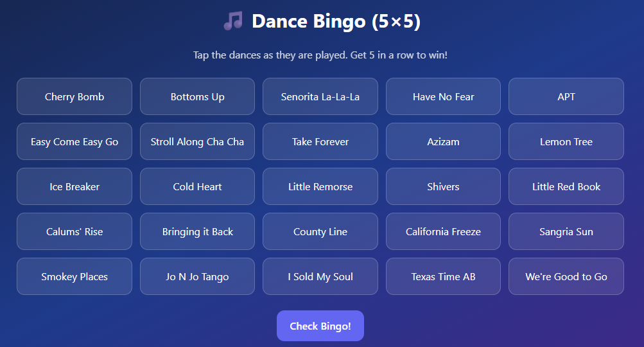Mark the Cherry Bomb bingo tile

click(x=74, y=97)
